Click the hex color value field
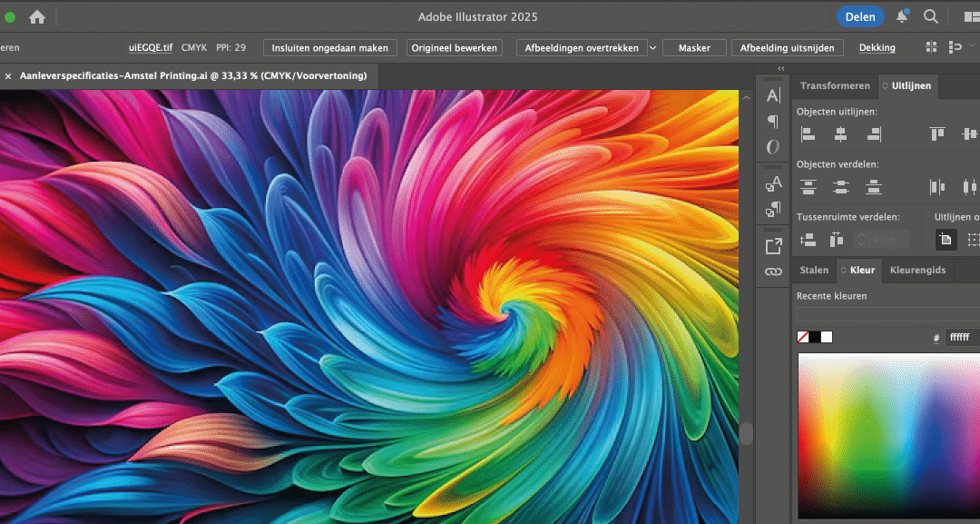 [962, 337]
